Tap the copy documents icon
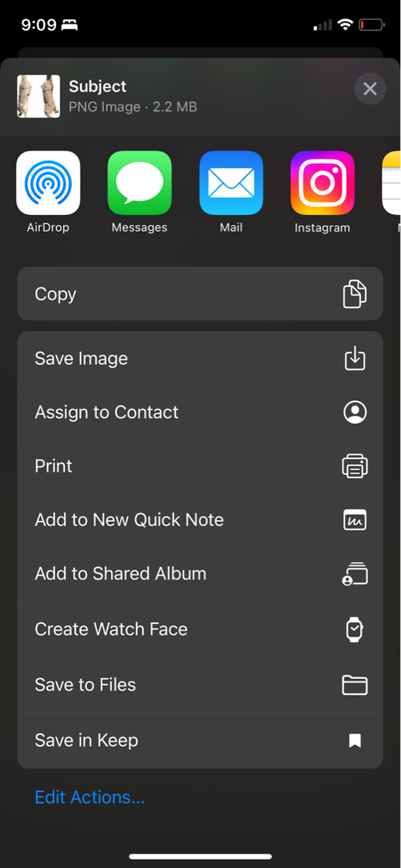 (x=354, y=294)
